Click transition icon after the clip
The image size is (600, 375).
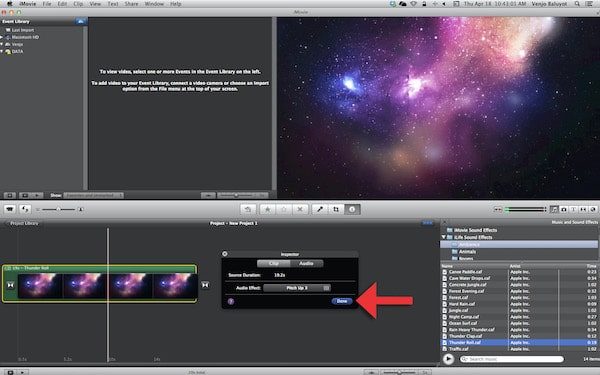tap(205, 285)
